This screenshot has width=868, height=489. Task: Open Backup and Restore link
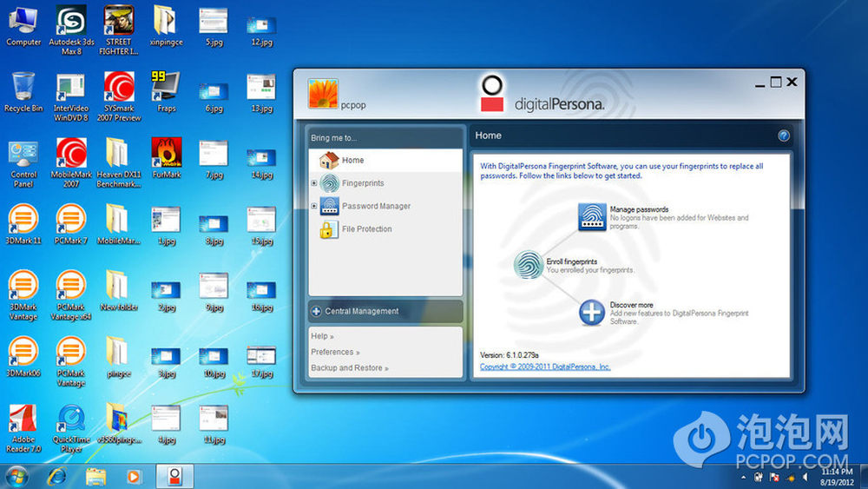click(349, 367)
